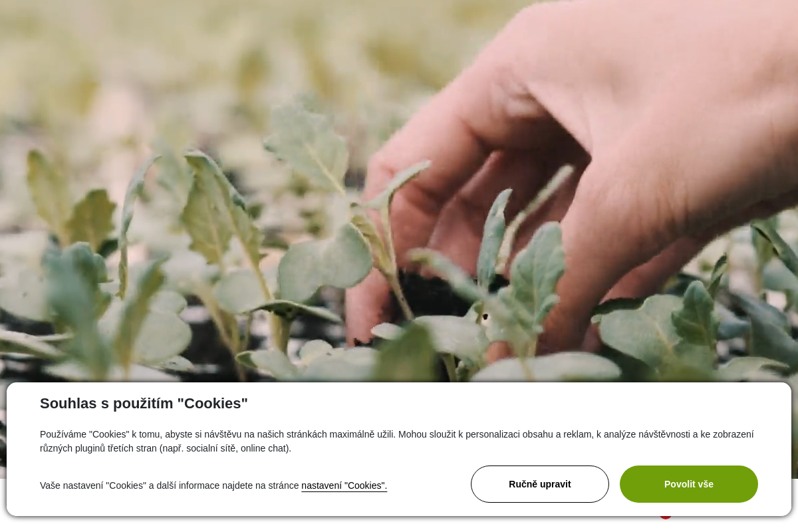Image resolution: width=798 pixels, height=532 pixels.
Task: Click the green Povolit vše pill button
Action: 688,484
